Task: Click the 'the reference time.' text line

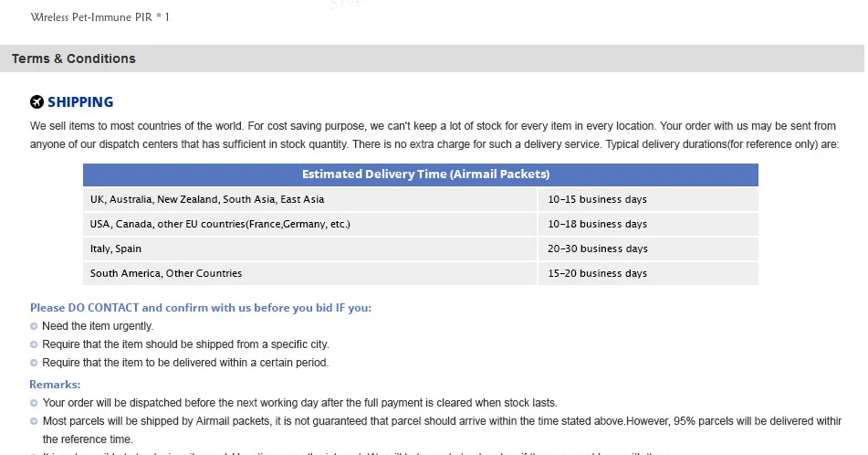Action: (x=88, y=439)
